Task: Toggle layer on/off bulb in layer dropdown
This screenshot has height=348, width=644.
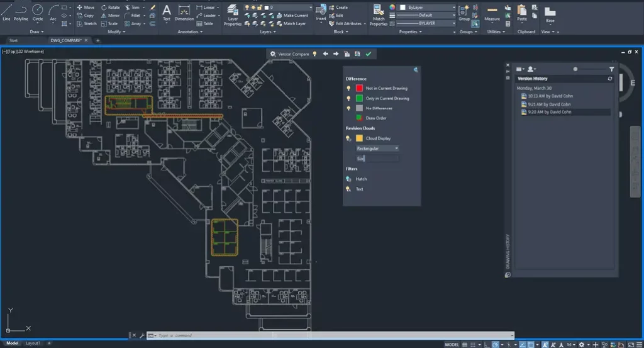Action: pos(247,8)
